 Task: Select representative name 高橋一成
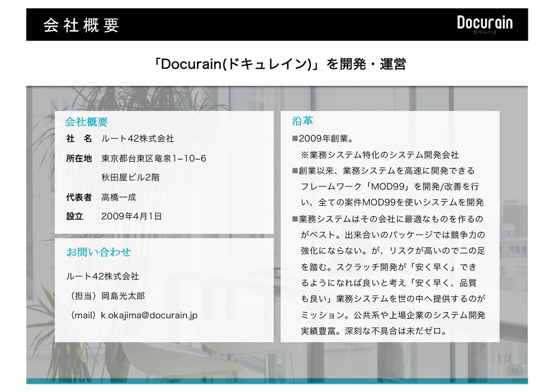[119, 197]
